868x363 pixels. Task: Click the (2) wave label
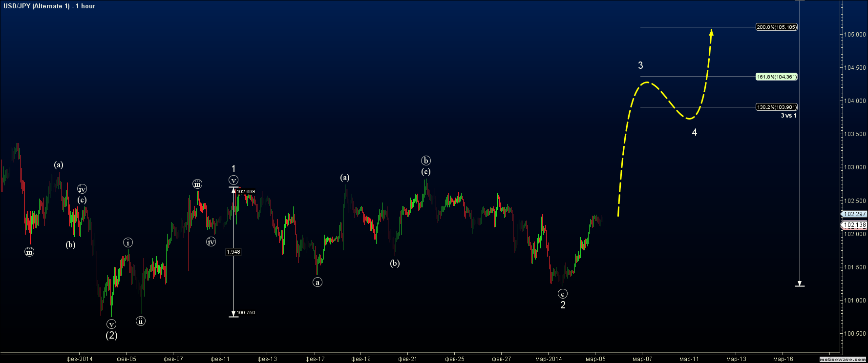pyautogui.click(x=112, y=335)
